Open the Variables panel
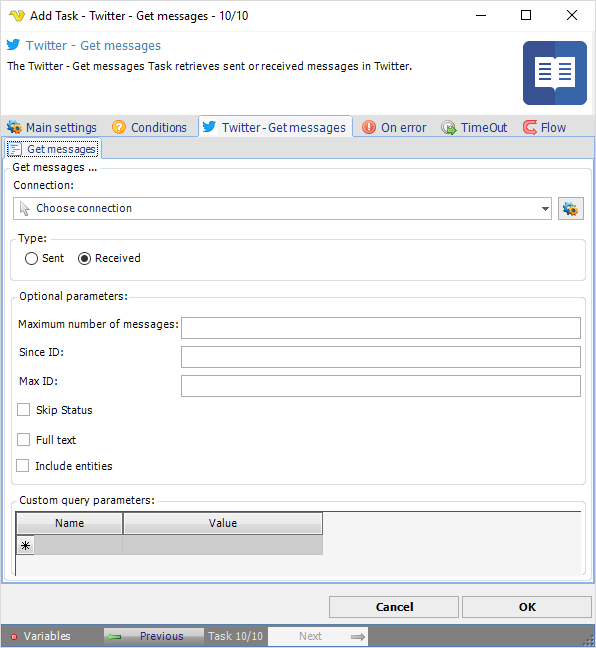 pyautogui.click(x=41, y=636)
